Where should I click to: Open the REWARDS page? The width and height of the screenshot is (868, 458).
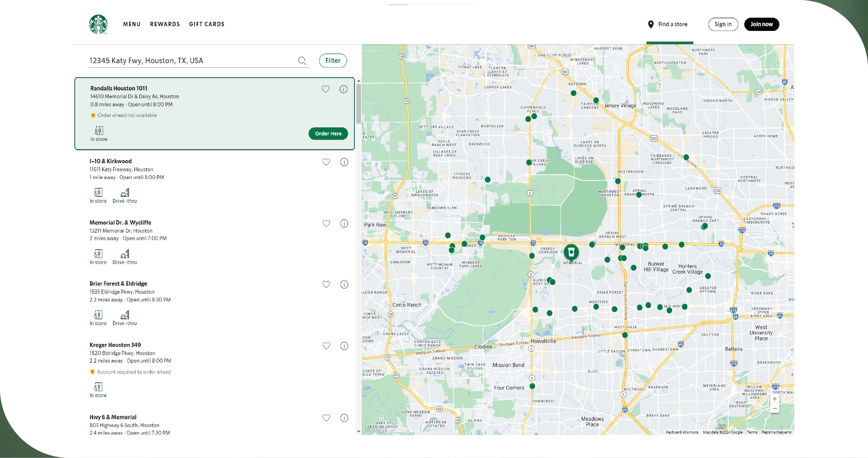click(165, 24)
